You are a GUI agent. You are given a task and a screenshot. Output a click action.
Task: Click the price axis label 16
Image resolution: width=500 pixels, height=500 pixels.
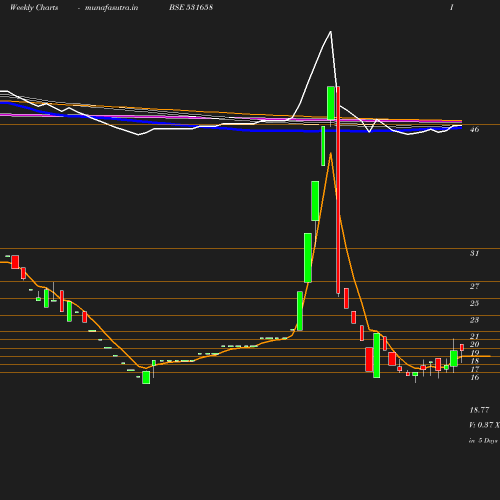tap(474, 377)
